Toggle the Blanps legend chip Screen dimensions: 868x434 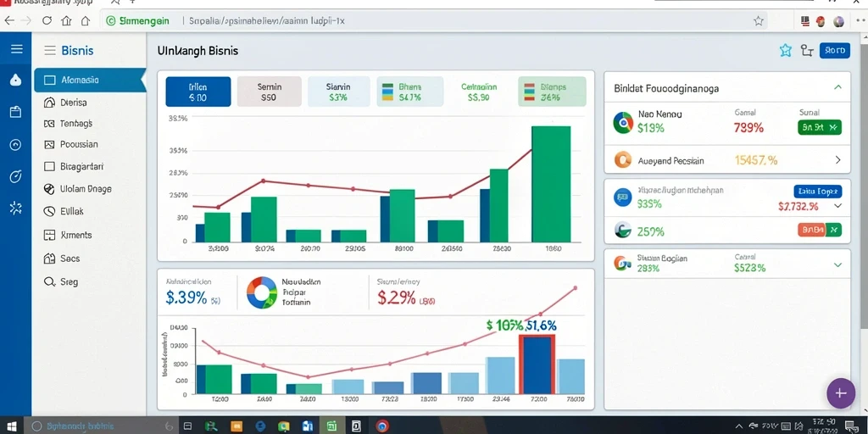pos(552,92)
